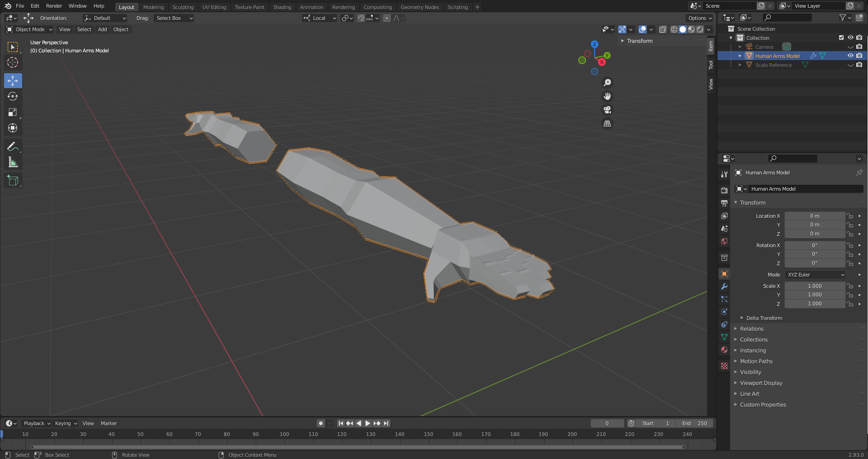
Task: Switch to Sculpting workspace tab
Action: 183,7
